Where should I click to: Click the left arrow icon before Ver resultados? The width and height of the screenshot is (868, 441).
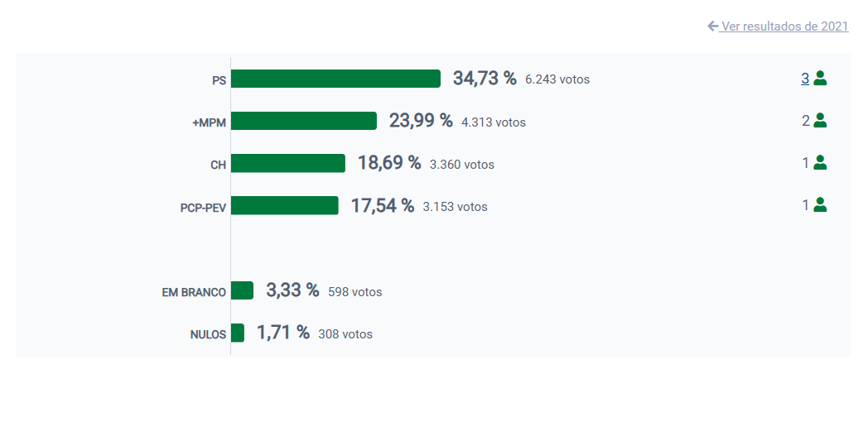712,26
